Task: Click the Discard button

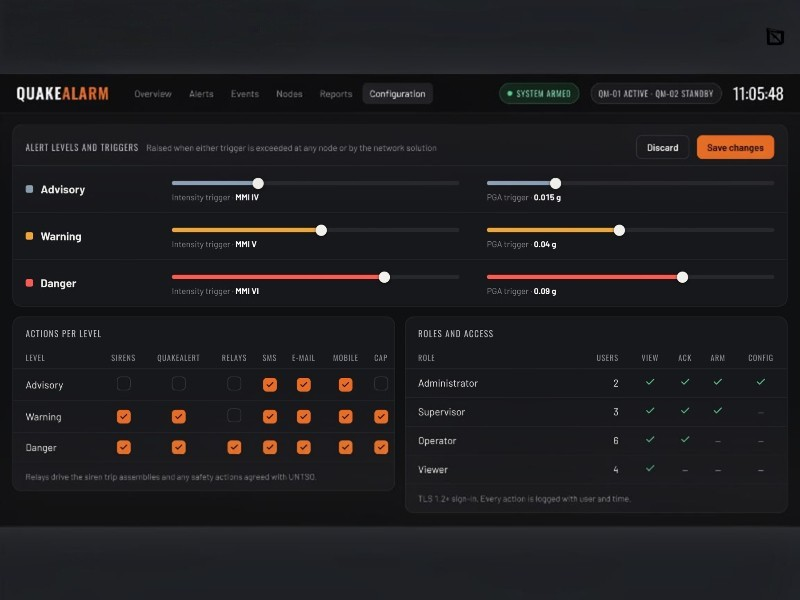Action: [x=663, y=147]
